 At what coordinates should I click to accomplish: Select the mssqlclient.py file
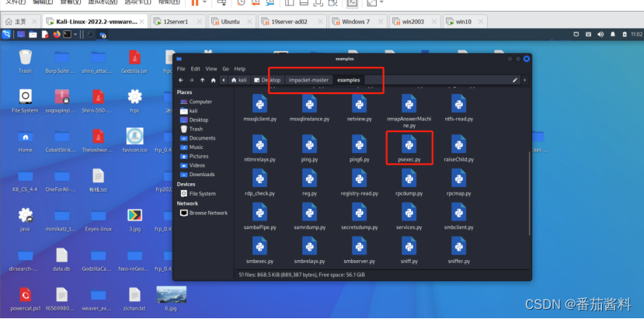260,108
